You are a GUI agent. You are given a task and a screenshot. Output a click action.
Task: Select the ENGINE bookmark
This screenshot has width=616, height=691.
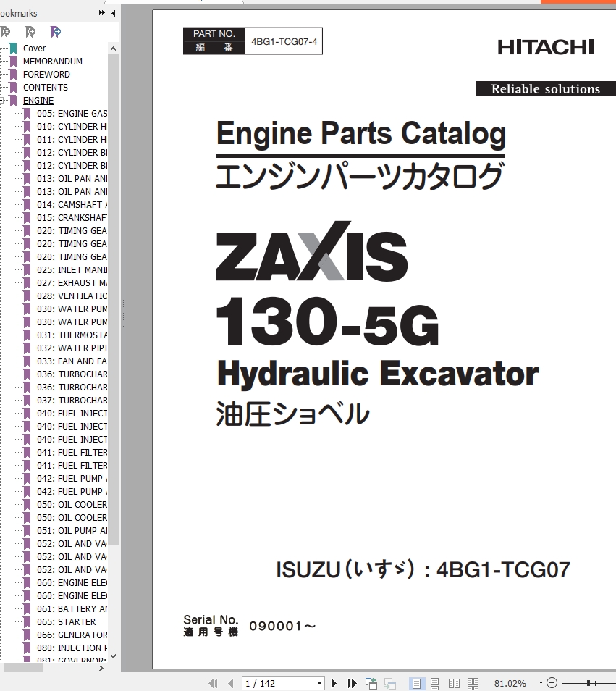[38, 101]
